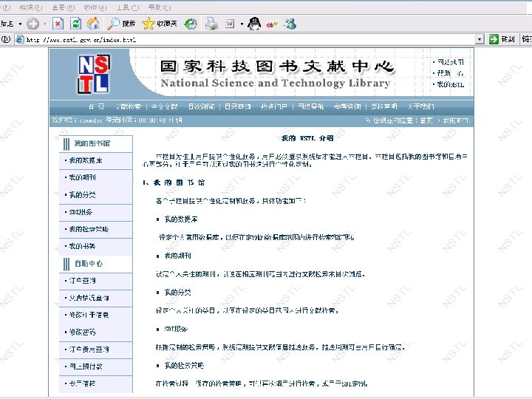This screenshot has width=532, height=399.
Task: Select 网络导航 in the navigation bar
Action: pyautogui.click(x=311, y=106)
